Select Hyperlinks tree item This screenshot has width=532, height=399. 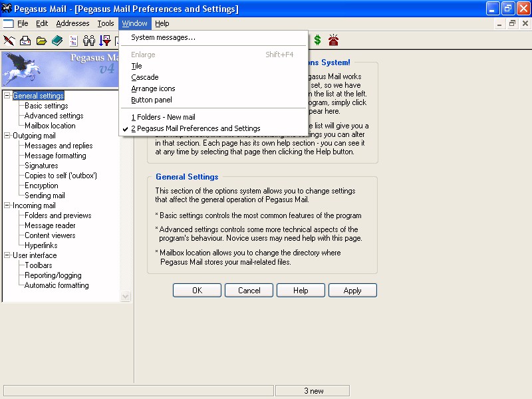pyautogui.click(x=41, y=245)
